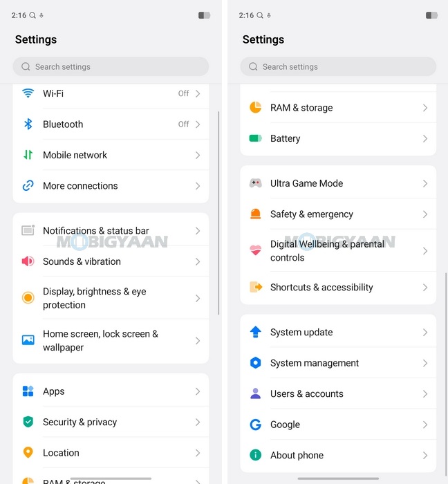This screenshot has width=448, height=484.
Task: Open Shortcuts & accessibility
Action: tap(321, 288)
